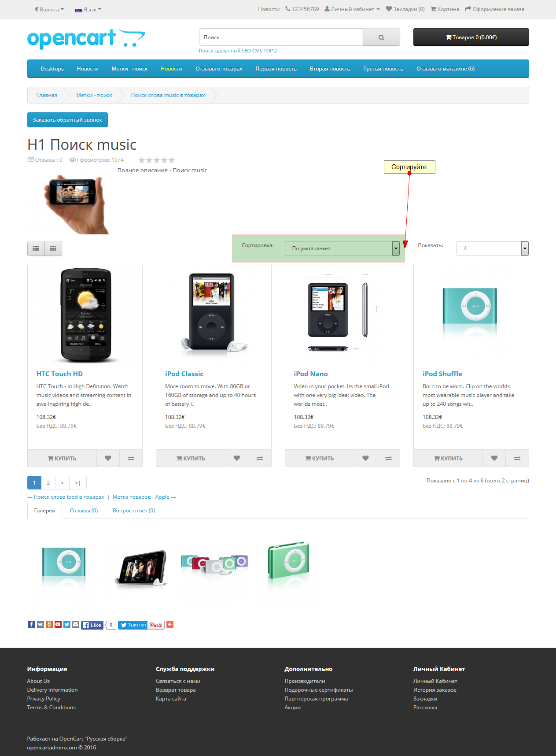
Task: Open the Отзывы (0) tab
Action: pos(84,511)
